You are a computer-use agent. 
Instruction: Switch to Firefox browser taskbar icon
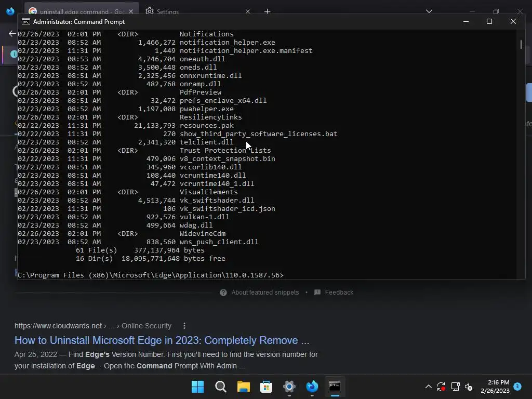[x=312, y=387]
